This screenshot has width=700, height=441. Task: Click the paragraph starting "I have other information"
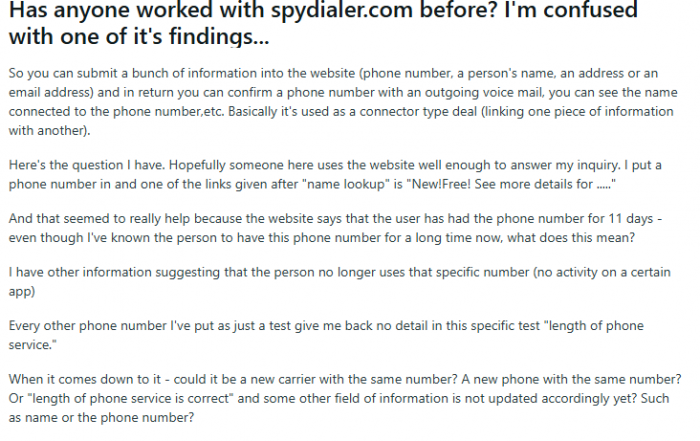[x=339, y=282]
